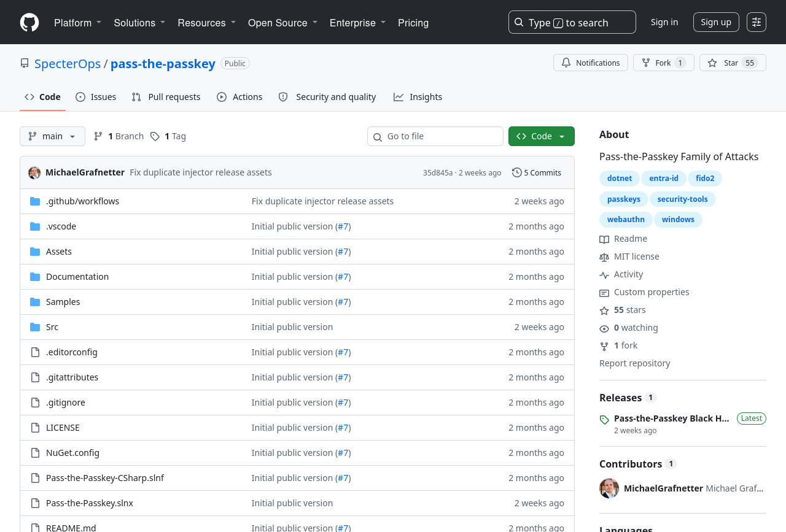
Task: Click the Src folder icon
Action: pos(35,327)
